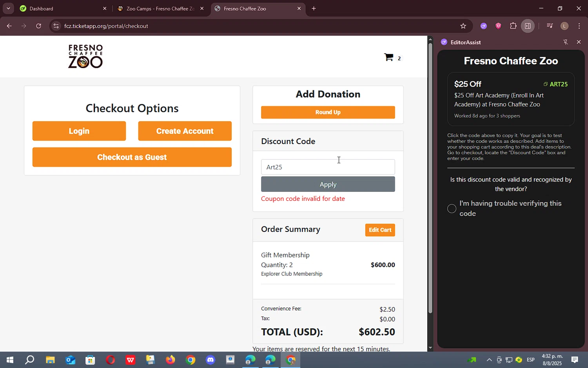The width and height of the screenshot is (588, 368).
Task: Launch Firefox from the taskbar
Action: coord(171,360)
